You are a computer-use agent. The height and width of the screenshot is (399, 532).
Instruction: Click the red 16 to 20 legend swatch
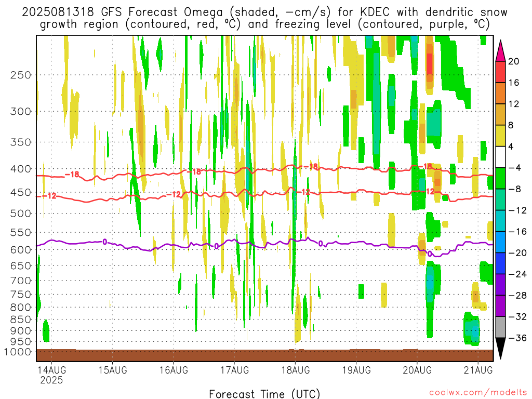pyautogui.click(x=500, y=72)
